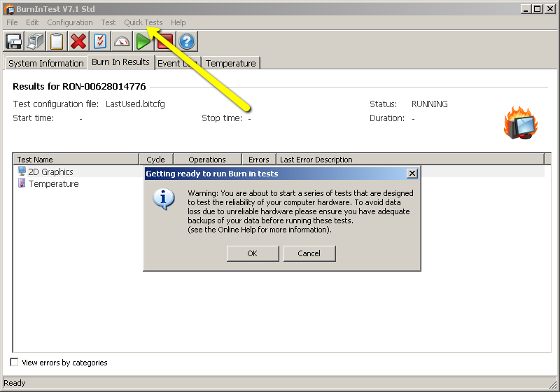The height and width of the screenshot is (392, 560).
Task: Click the Cycle column header
Action: pyautogui.click(x=155, y=159)
